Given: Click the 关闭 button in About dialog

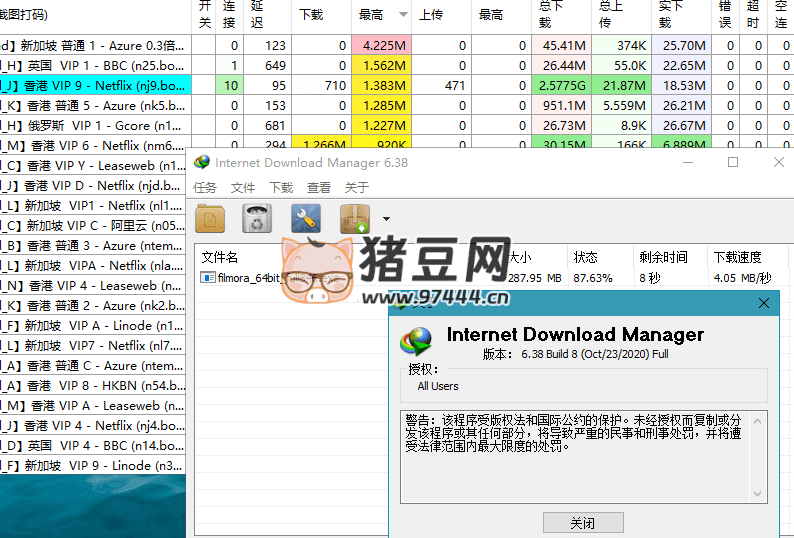Looking at the screenshot, I should tap(582, 523).
